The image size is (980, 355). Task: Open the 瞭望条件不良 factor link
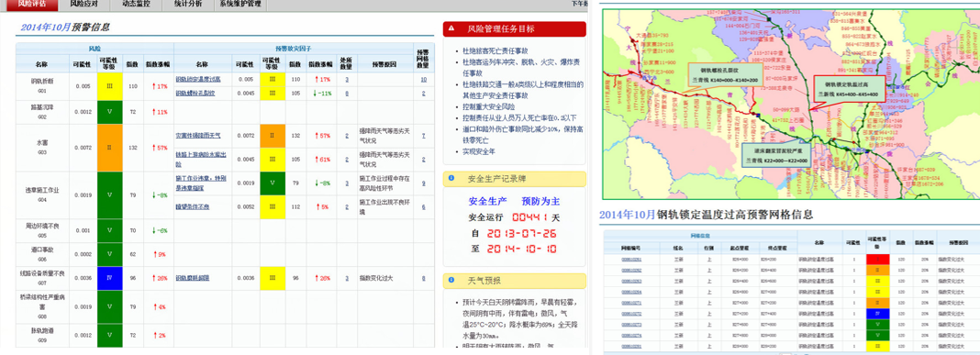click(x=193, y=207)
